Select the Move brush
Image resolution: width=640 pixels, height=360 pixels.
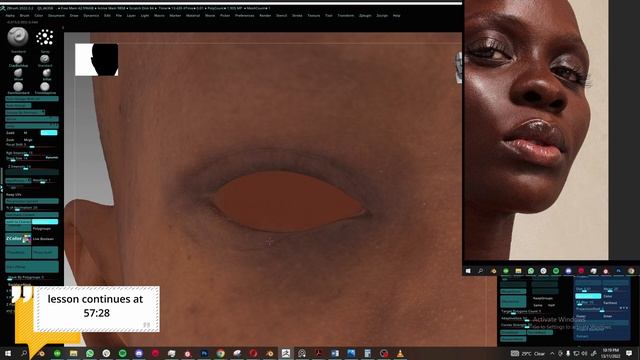[x=18, y=73]
